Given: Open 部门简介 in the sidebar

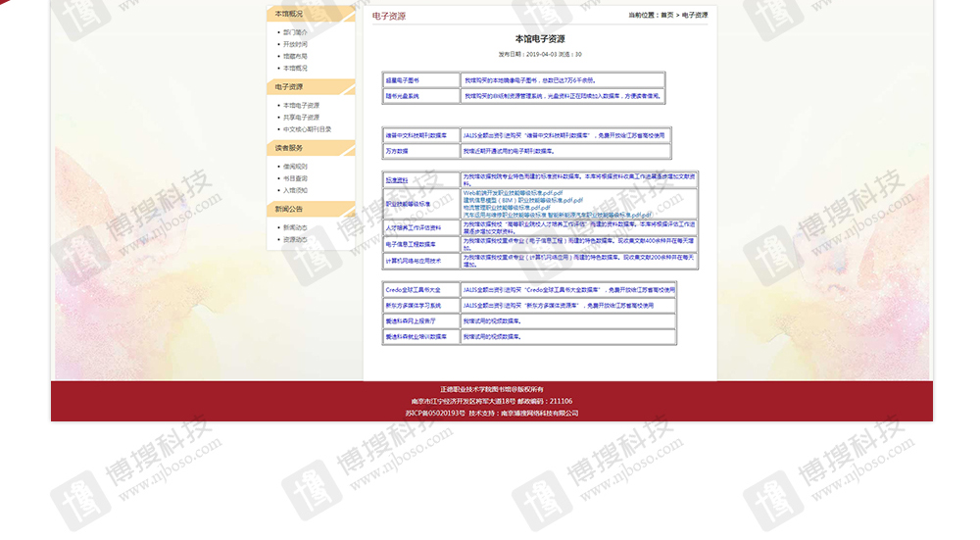Looking at the screenshot, I should click(x=295, y=32).
